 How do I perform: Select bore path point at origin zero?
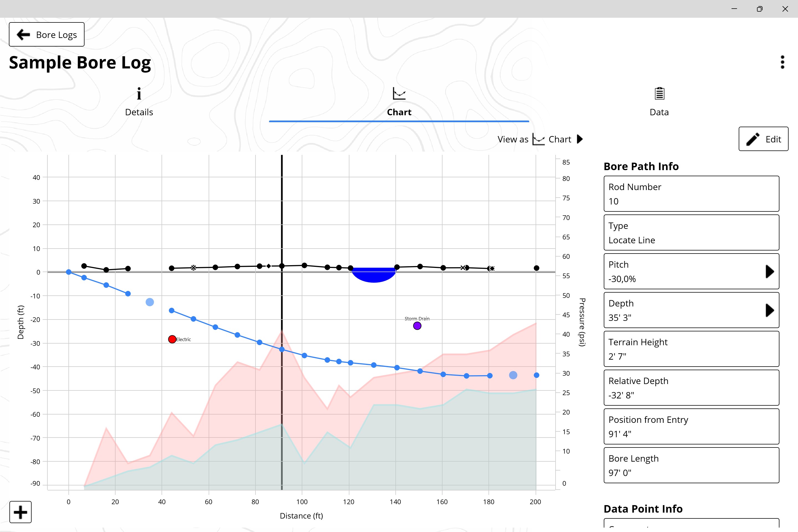(68, 272)
